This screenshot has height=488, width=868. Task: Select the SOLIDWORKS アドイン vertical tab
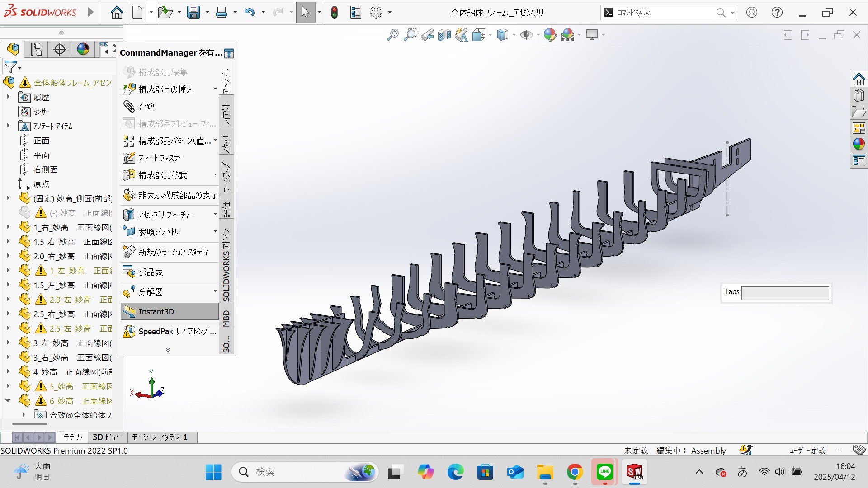coord(226,265)
